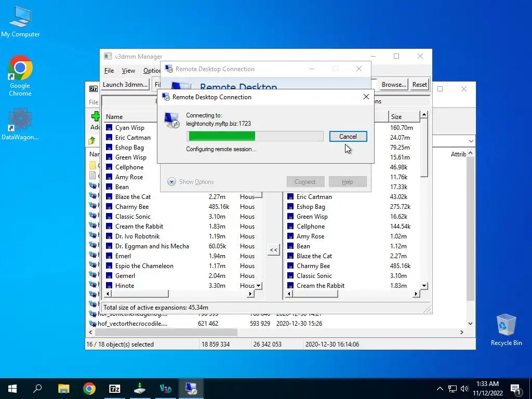Open the volume icon in system tray

(x=464, y=389)
